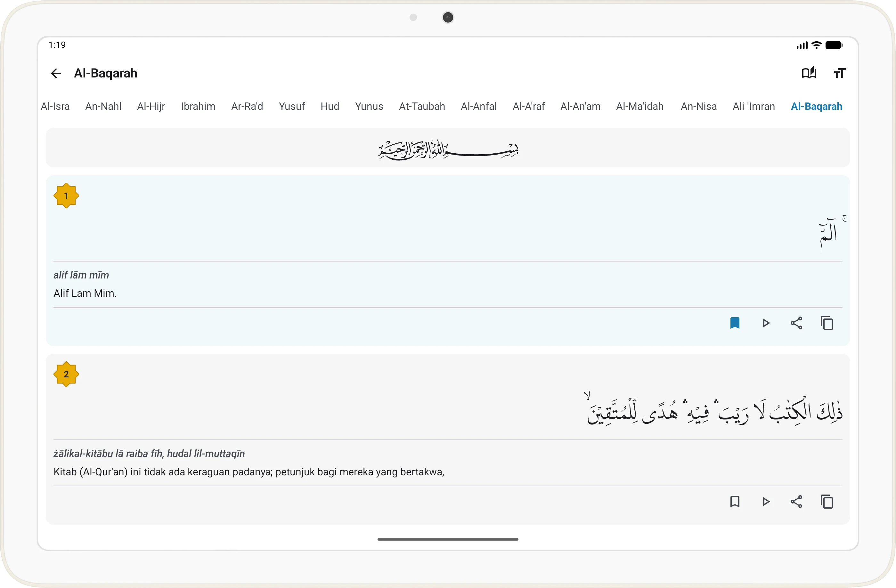This screenshot has width=896, height=588.
Task: Tap the verse number 1 badge
Action: pyautogui.click(x=66, y=196)
